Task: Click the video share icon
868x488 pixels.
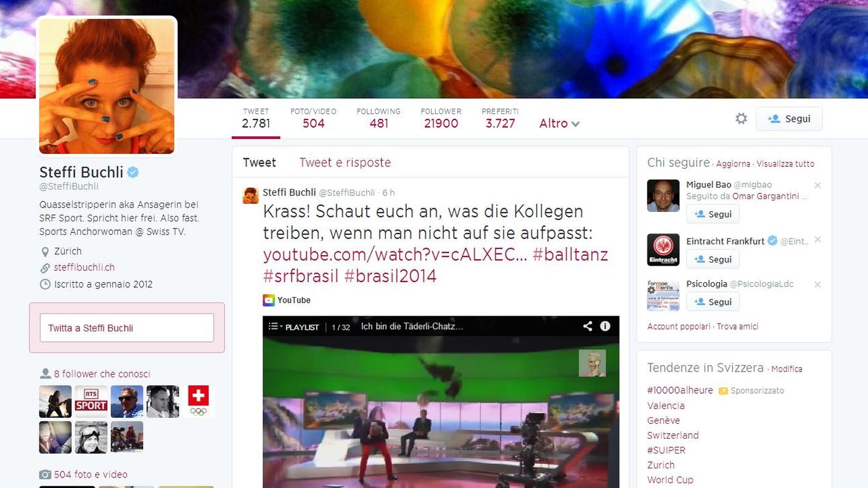Action: [x=588, y=326]
